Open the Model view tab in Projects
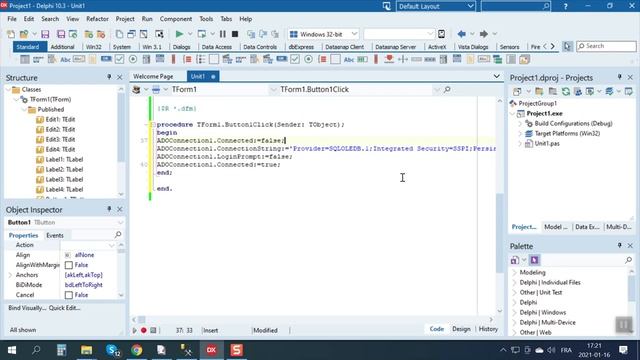Image resolution: width=640 pixels, height=360 pixels. pyautogui.click(x=556, y=227)
